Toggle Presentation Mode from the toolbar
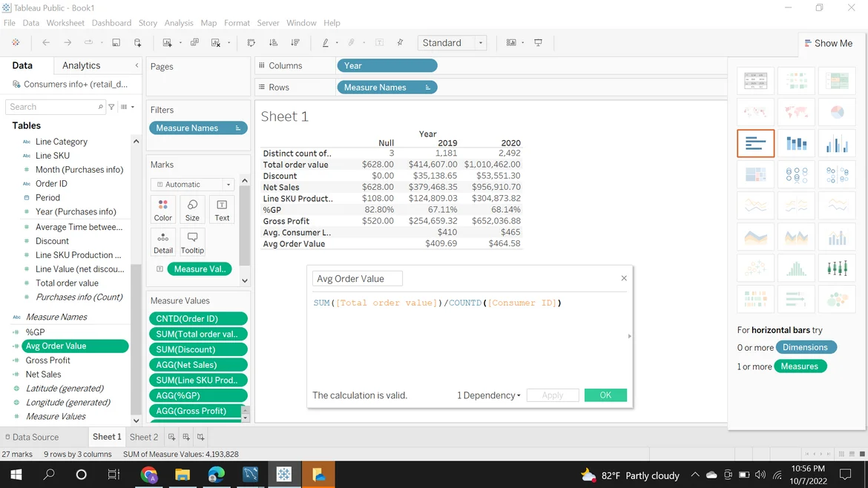Viewport: 868px width, 488px height. pyautogui.click(x=539, y=43)
